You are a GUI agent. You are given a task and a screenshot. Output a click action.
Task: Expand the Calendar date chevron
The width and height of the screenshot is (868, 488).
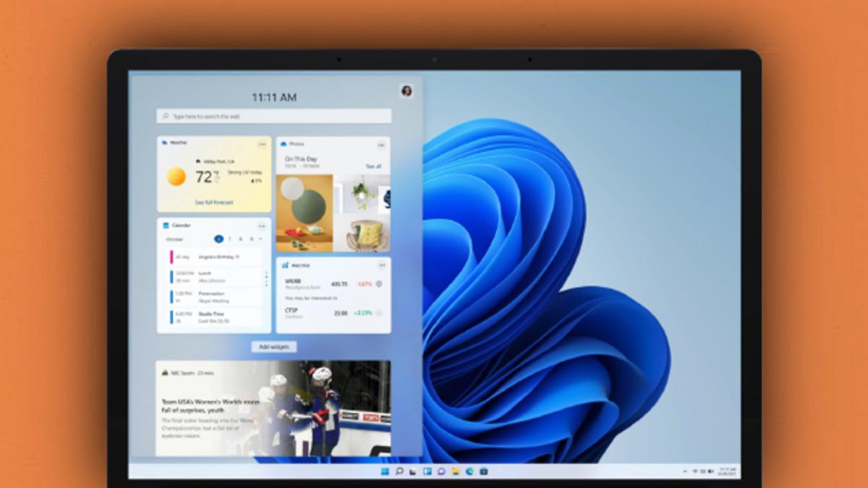pos(260,239)
